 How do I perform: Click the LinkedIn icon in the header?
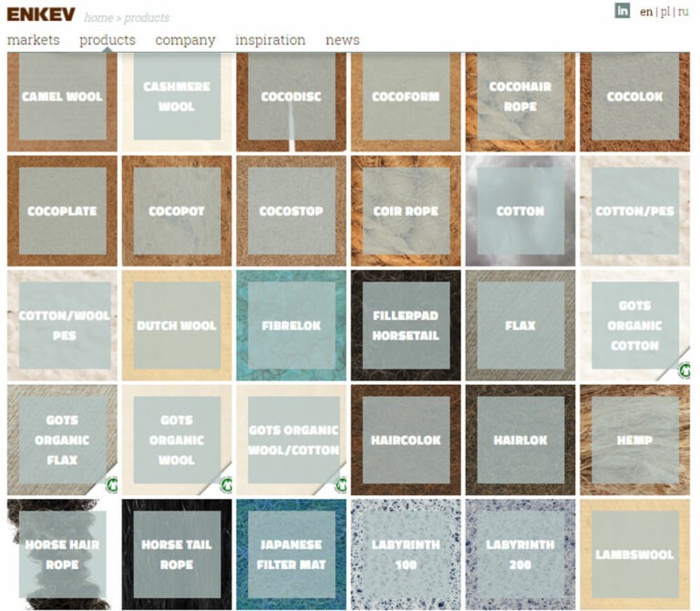coord(623,11)
